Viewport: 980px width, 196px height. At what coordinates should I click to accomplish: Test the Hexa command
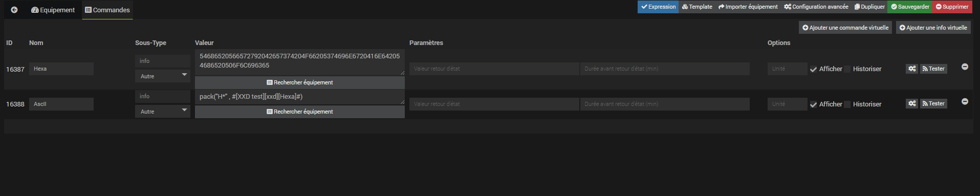tap(933, 69)
